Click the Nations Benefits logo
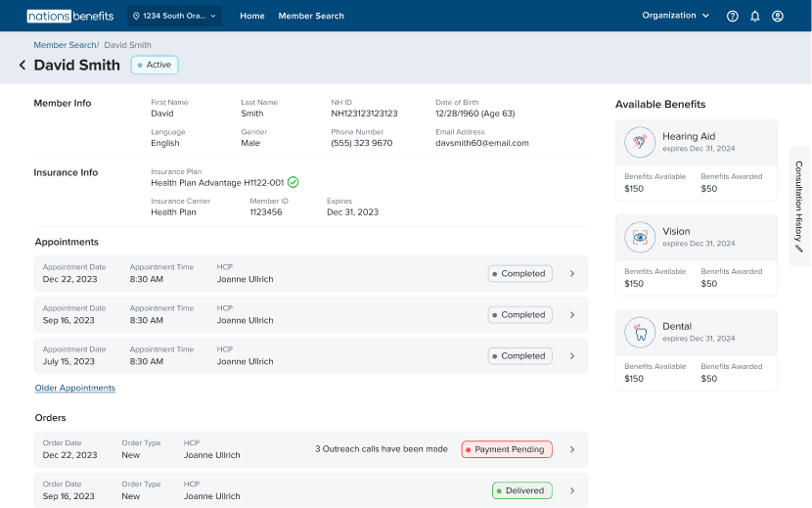812x508 pixels. pos(70,16)
